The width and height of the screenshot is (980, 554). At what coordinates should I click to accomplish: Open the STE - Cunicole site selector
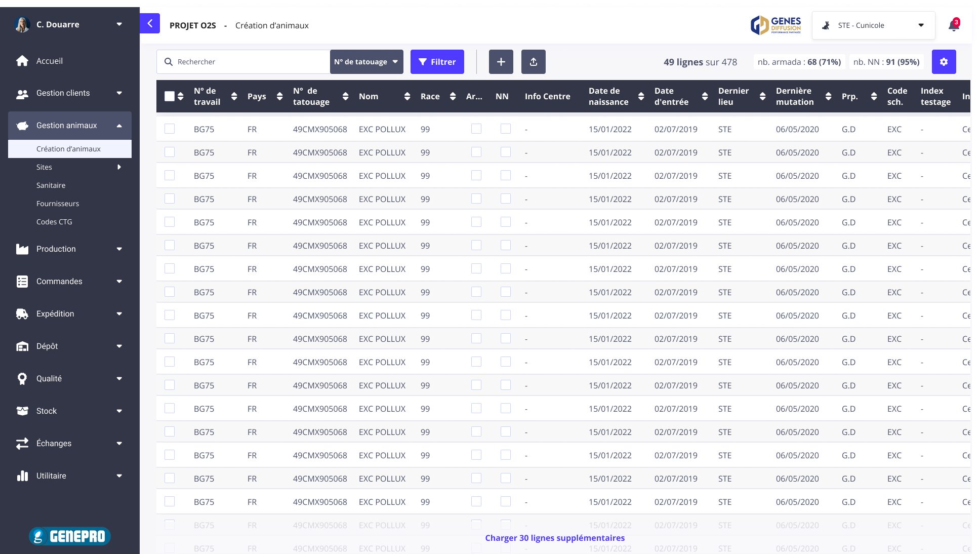click(x=873, y=25)
